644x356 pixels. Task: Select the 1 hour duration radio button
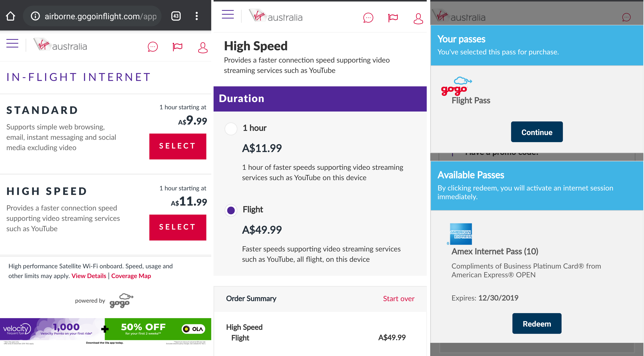(x=231, y=129)
